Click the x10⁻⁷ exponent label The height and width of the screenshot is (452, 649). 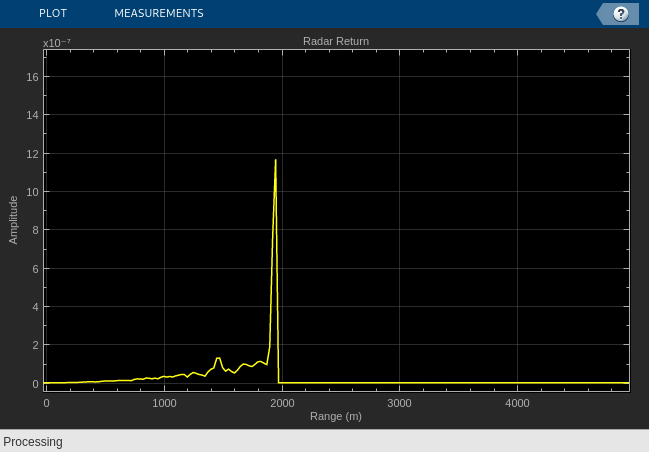[57, 43]
